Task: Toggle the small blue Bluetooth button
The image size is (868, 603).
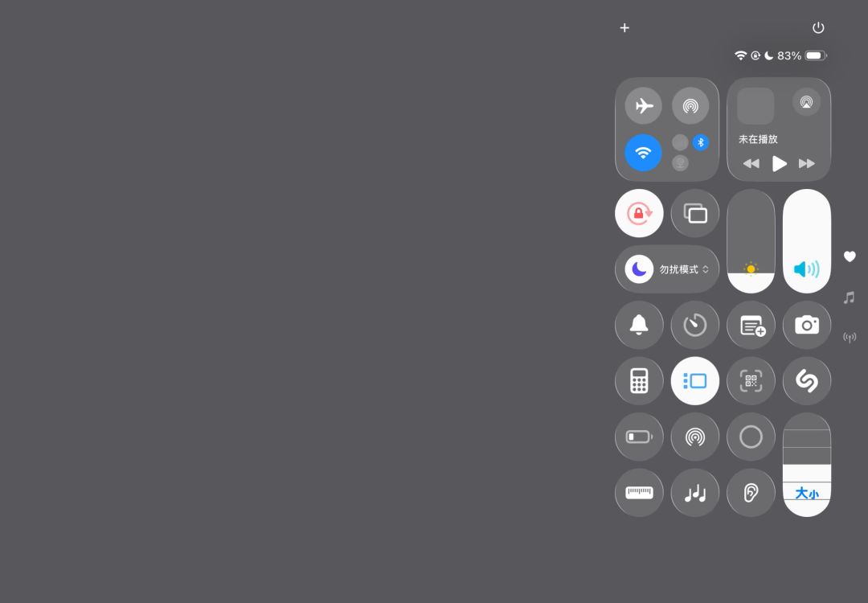Action: tap(701, 142)
